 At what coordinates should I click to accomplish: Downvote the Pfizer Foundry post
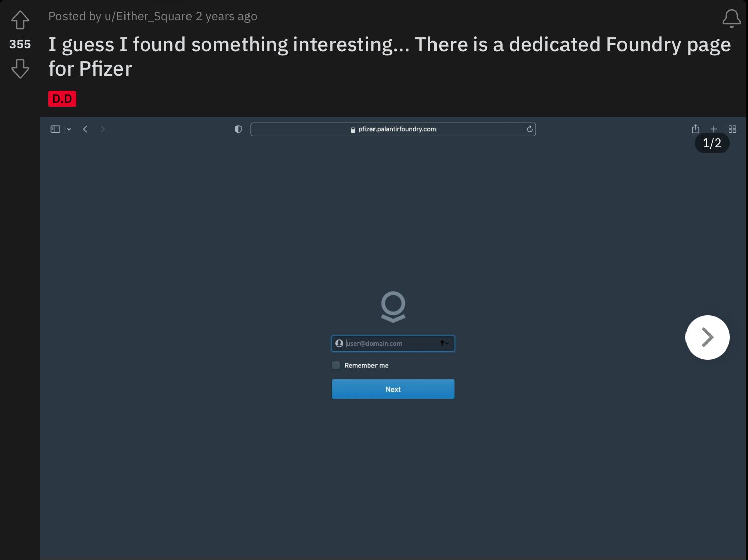pos(20,68)
